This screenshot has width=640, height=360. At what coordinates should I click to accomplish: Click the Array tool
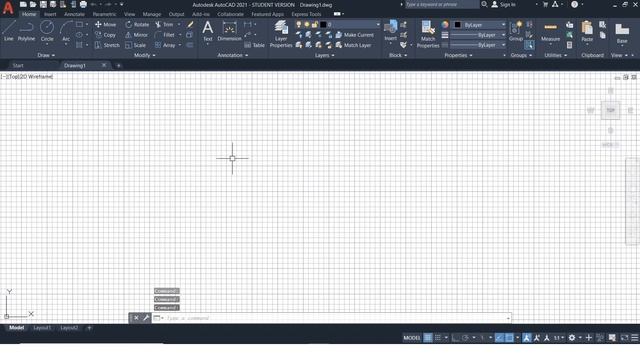pos(165,45)
